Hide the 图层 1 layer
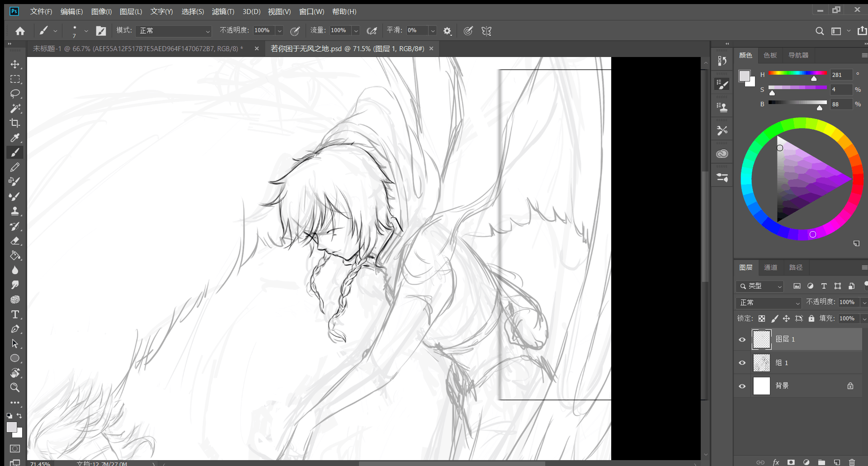 [x=742, y=340]
